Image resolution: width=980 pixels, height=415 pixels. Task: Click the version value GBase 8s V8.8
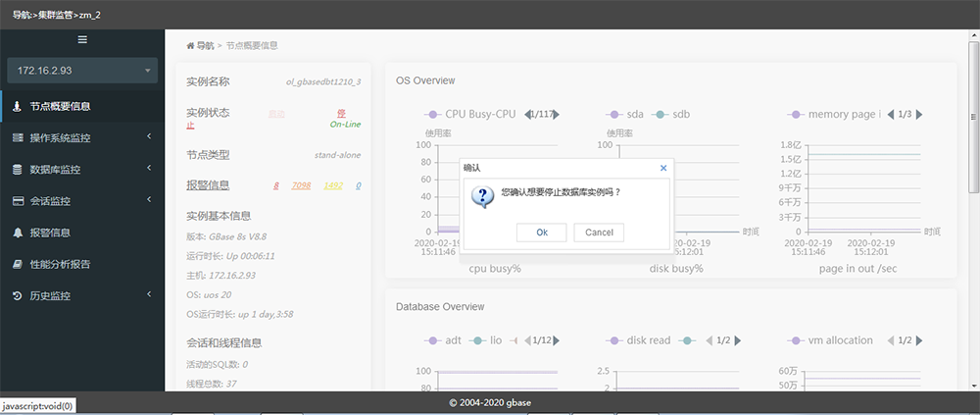[x=238, y=236]
